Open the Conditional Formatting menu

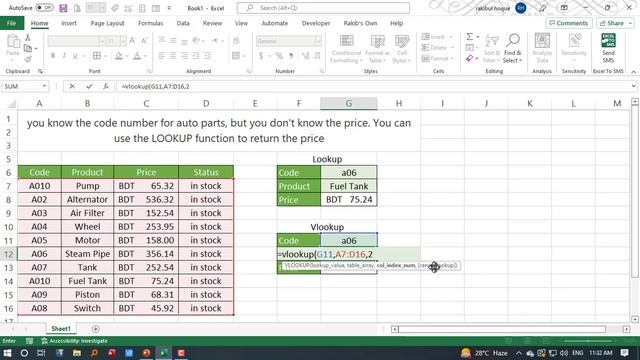tap(347, 48)
